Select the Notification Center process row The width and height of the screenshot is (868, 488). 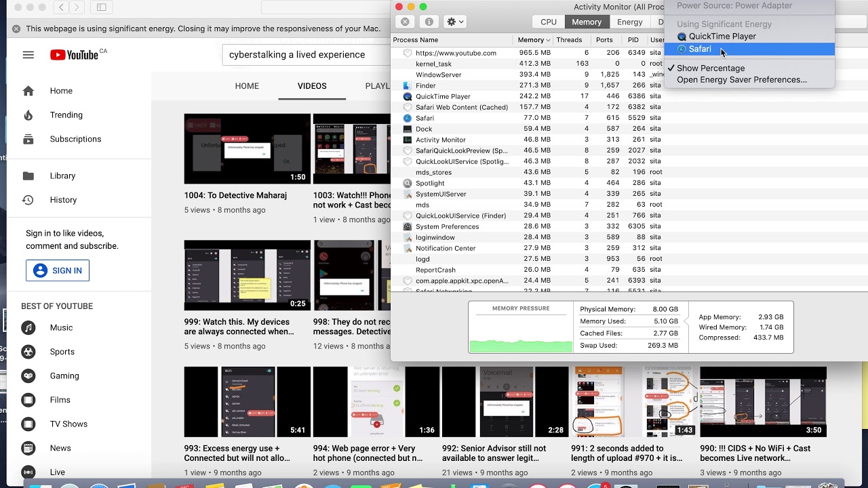click(528, 248)
